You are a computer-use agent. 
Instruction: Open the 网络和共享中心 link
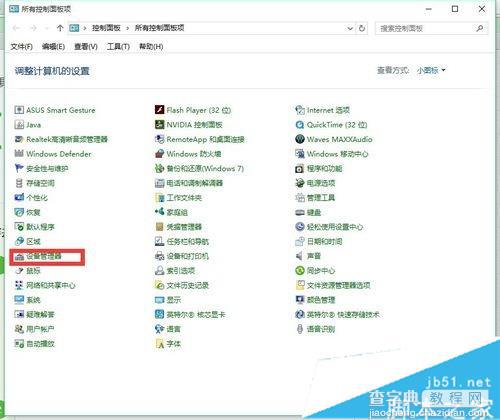pos(51,285)
